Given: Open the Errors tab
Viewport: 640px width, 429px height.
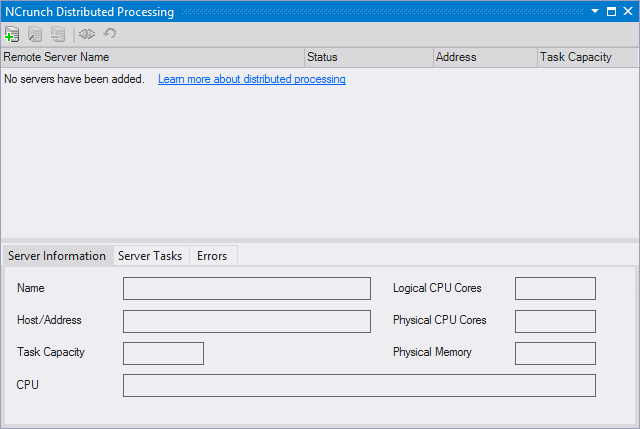Looking at the screenshot, I should 212,256.
